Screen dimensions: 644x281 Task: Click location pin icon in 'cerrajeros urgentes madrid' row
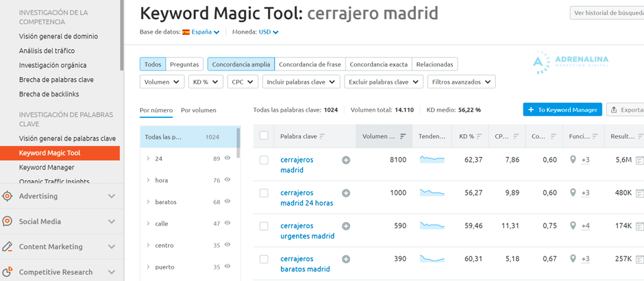point(573,225)
